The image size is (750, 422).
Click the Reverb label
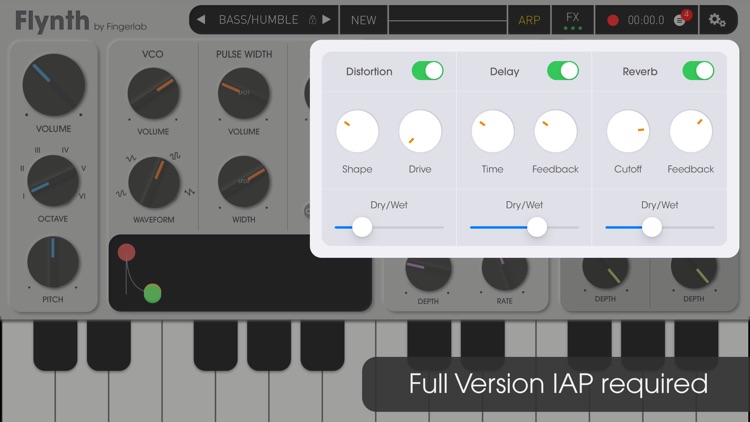click(640, 71)
